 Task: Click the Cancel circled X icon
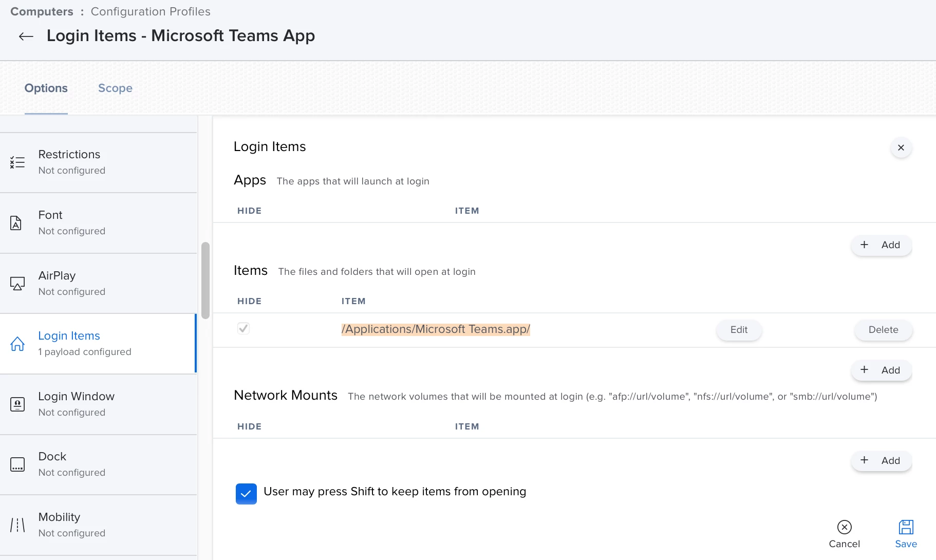tap(845, 527)
